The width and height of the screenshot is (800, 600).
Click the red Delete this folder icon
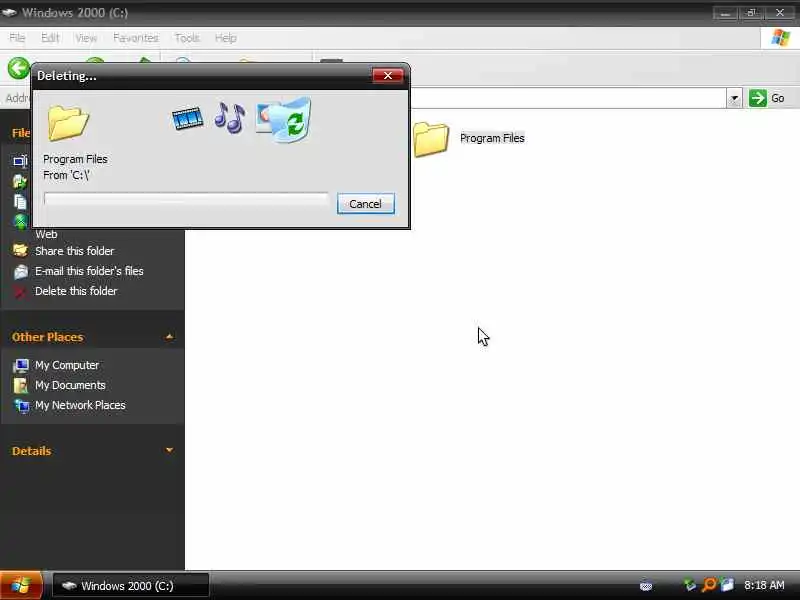[x=20, y=292]
